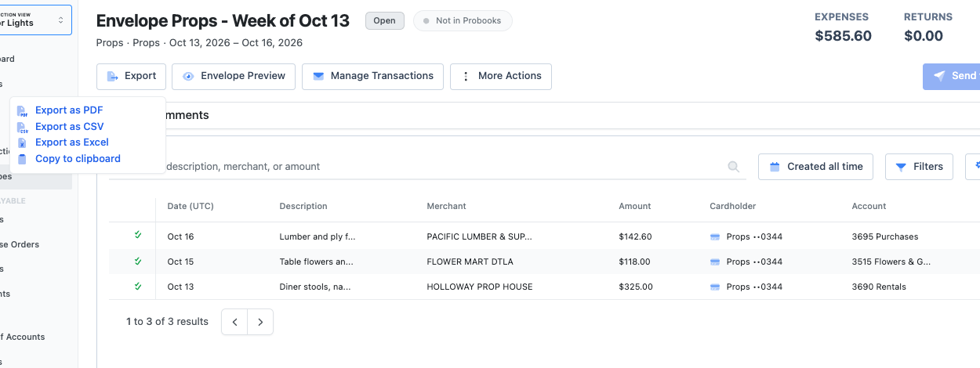Click the $118.00 amount

click(634, 262)
